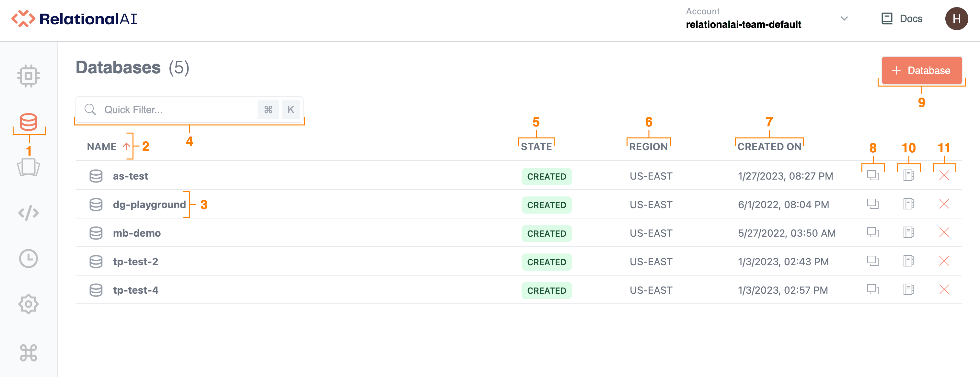Clone the dg-playground database
The height and width of the screenshot is (377, 980).
click(873, 204)
